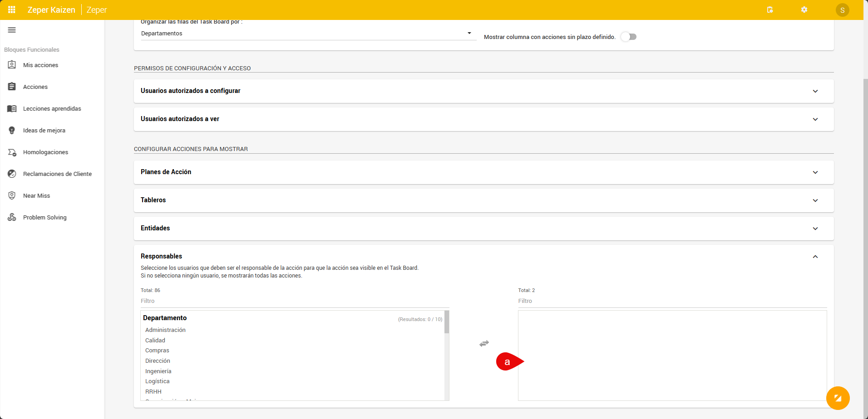Click the Zeper Kaizen title

click(51, 10)
